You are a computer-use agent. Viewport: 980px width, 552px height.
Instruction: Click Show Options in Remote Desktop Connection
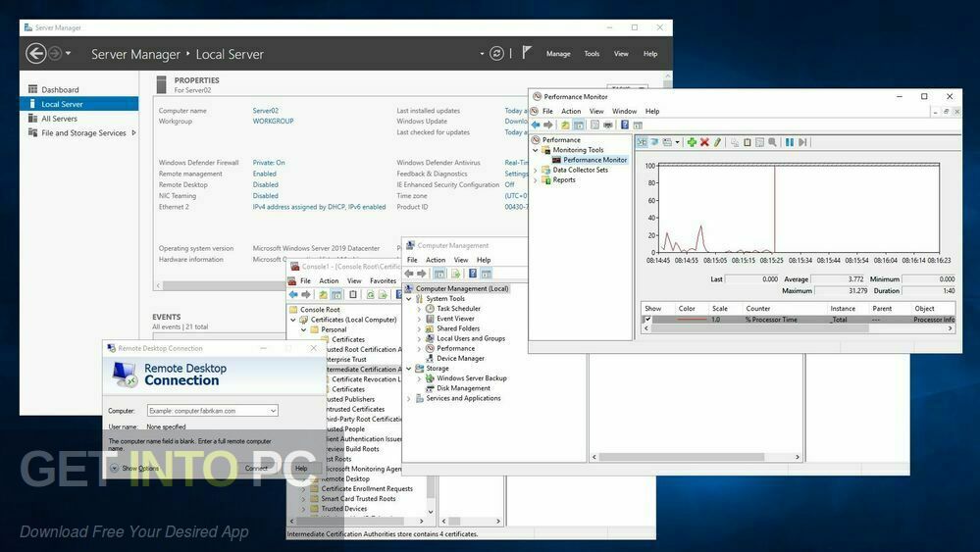click(135, 469)
